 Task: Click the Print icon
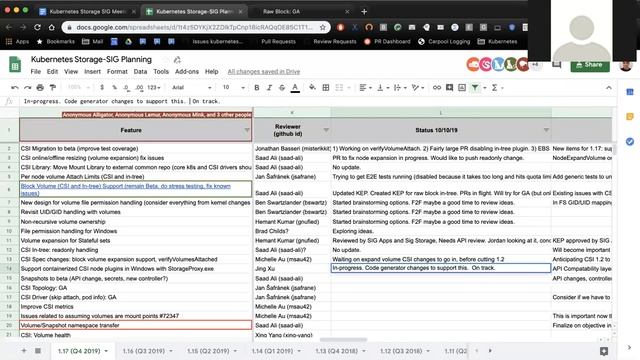click(40, 88)
